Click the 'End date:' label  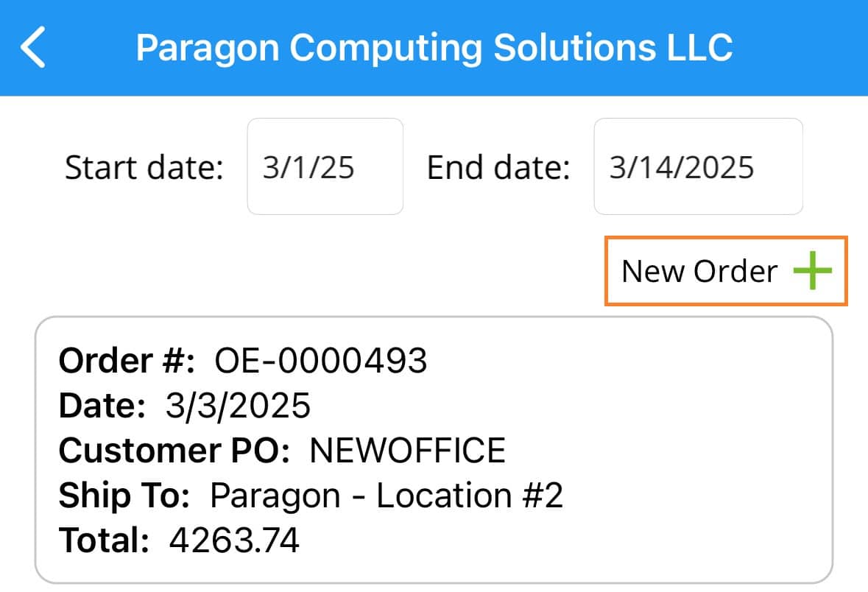[x=498, y=167]
